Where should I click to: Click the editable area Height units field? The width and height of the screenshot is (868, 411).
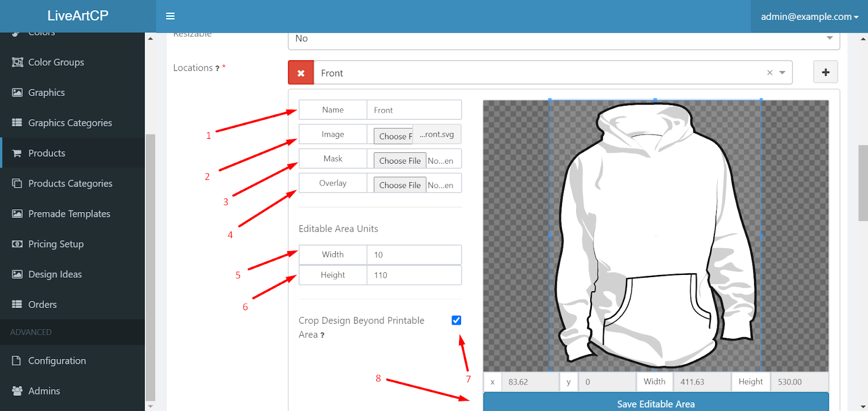coord(414,275)
